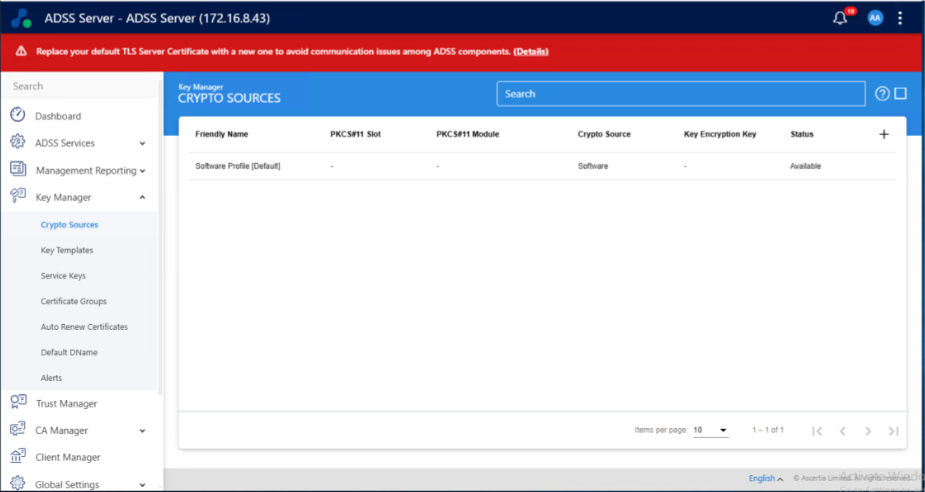
Task: Click the 1 – 1 of 1 page range
Action: 768,430
